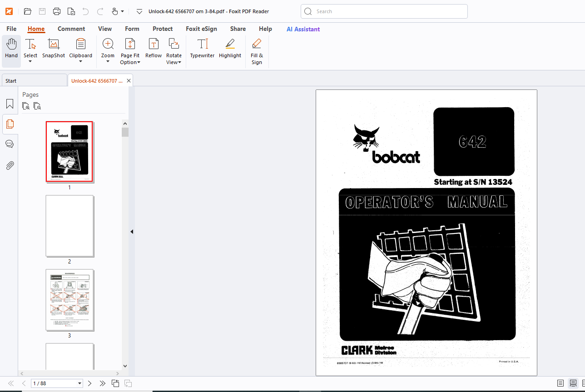Image resolution: width=585 pixels, height=392 pixels.
Task: Click the thumbnail panel scroll down arrow
Action: 125,366
